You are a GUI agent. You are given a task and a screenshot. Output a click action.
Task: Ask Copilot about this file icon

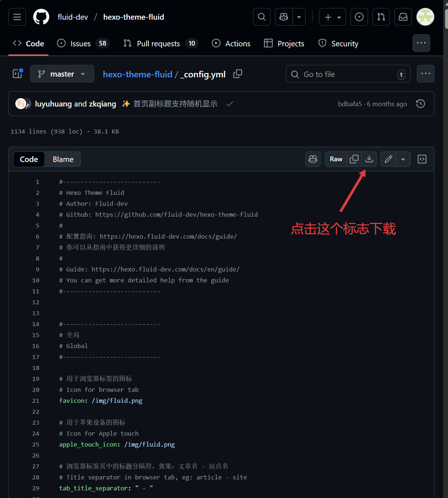(313, 159)
